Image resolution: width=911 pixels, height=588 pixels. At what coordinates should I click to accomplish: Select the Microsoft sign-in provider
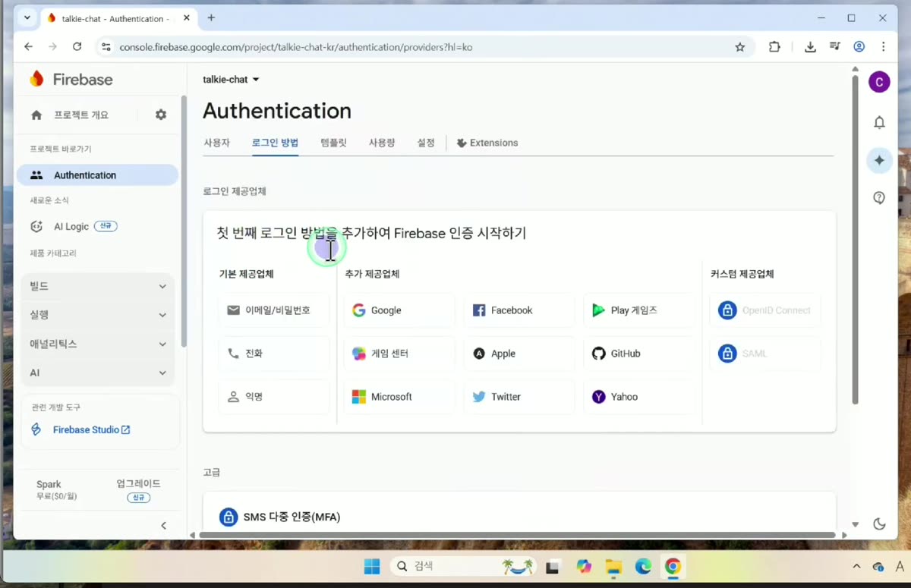[x=399, y=397]
